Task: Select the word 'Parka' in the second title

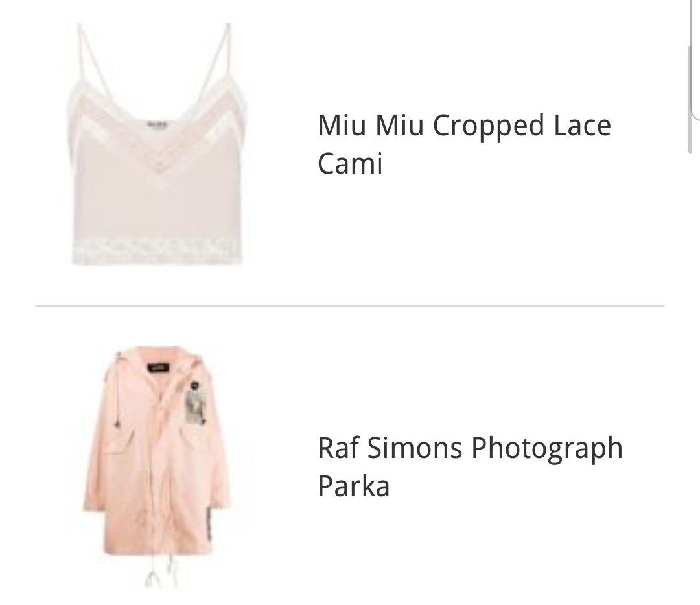Action: tap(354, 486)
